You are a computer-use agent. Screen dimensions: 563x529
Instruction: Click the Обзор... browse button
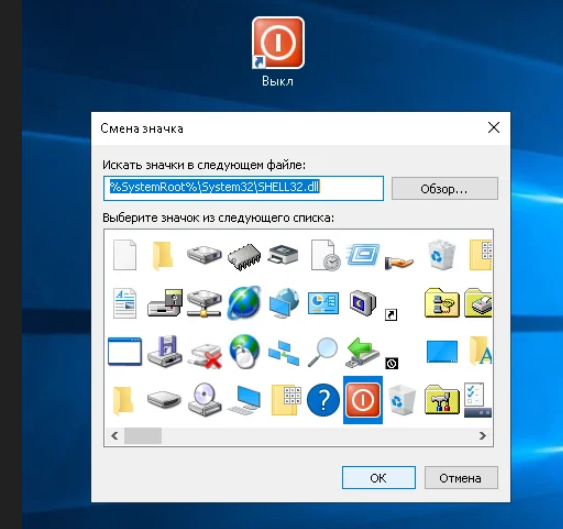coord(445,189)
